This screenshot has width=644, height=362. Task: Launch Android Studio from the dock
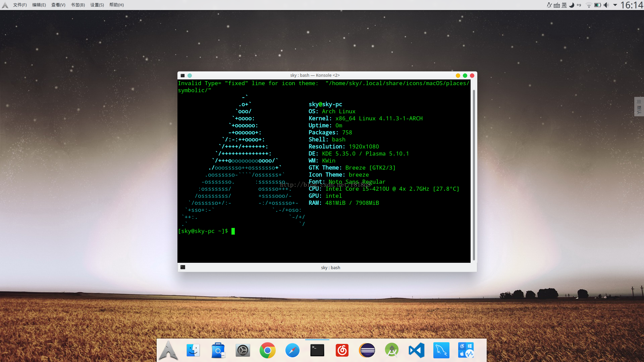(x=392, y=351)
